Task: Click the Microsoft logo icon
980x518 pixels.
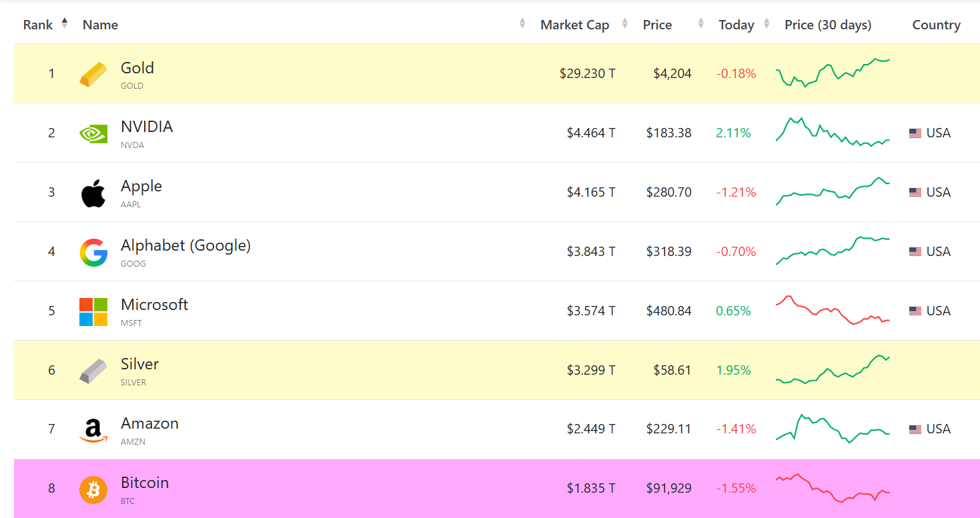Action: coord(93,312)
